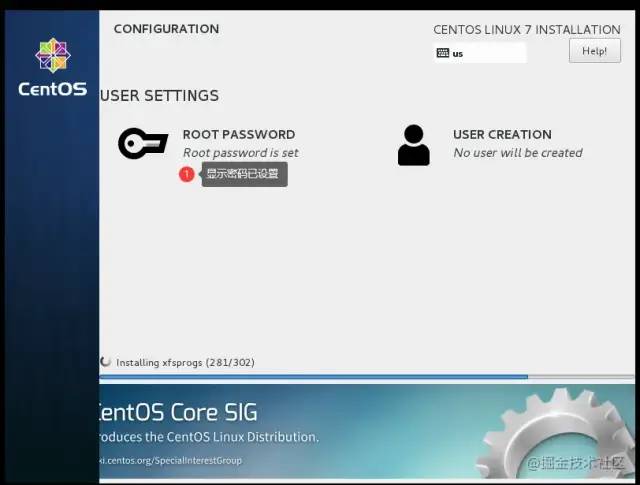This screenshot has width=640, height=485.
Task: Click the CentOS wordmark text
Action: click(53, 89)
